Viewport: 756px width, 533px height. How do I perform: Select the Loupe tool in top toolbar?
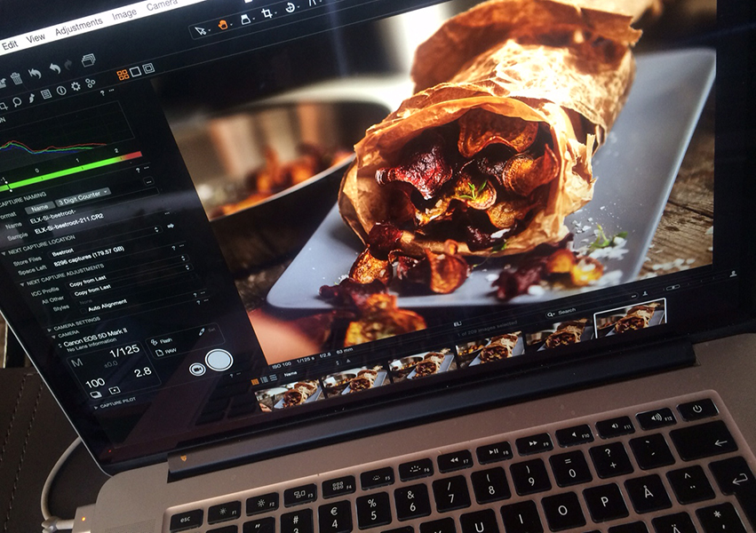(x=245, y=19)
